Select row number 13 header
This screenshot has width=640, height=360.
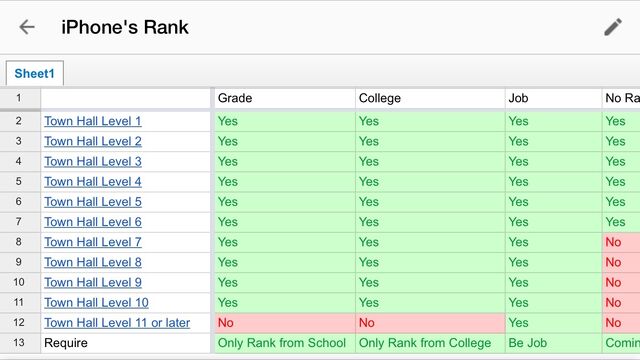point(19,343)
